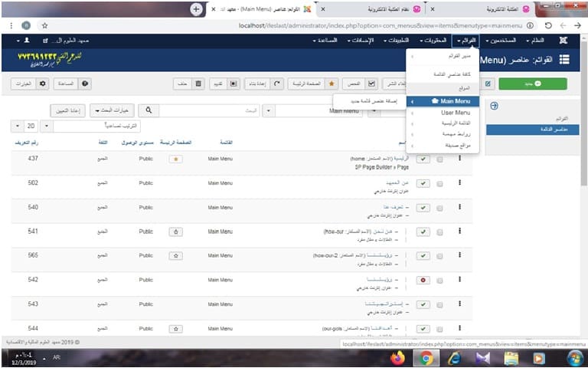Select checkbox of row 565
588x368 pixels.
pos(439,257)
